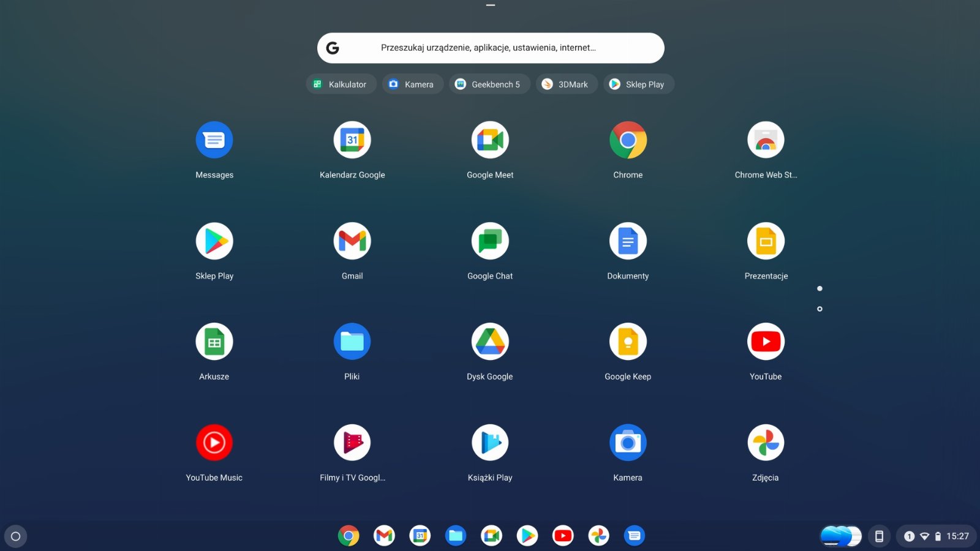Launch Filmy i TV Google app
This screenshot has width=980, height=551.
(x=352, y=443)
